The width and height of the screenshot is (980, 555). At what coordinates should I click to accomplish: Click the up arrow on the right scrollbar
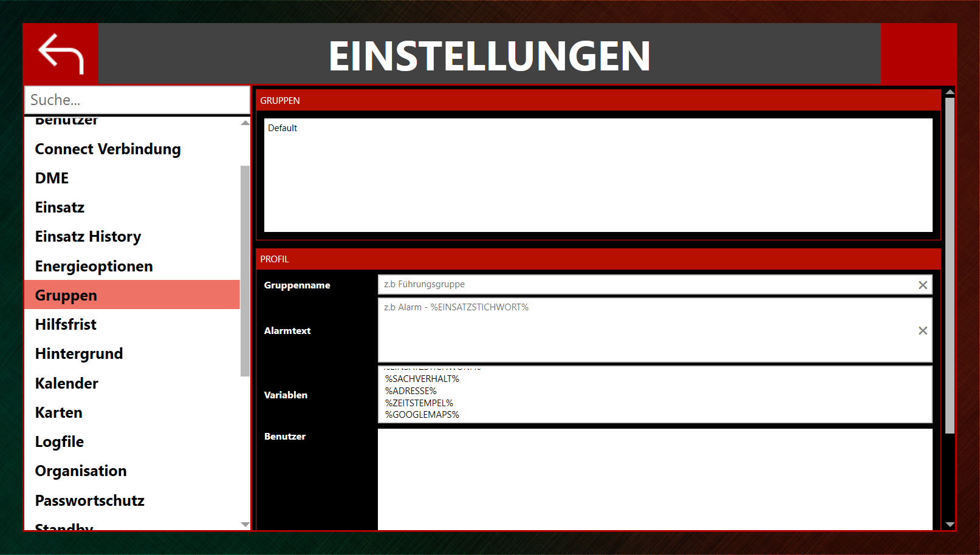950,92
